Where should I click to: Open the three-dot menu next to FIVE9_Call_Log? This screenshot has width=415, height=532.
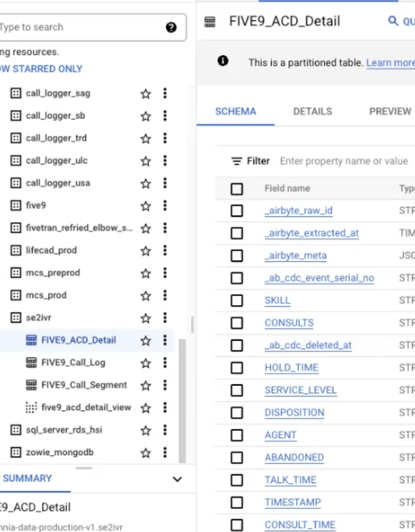click(x=165, y=363)
